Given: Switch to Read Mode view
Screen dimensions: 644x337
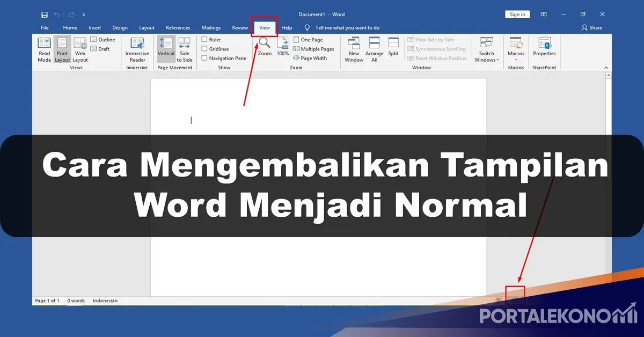Looking at the screenshot, I should pyautogui.click(x=45, y=49).
